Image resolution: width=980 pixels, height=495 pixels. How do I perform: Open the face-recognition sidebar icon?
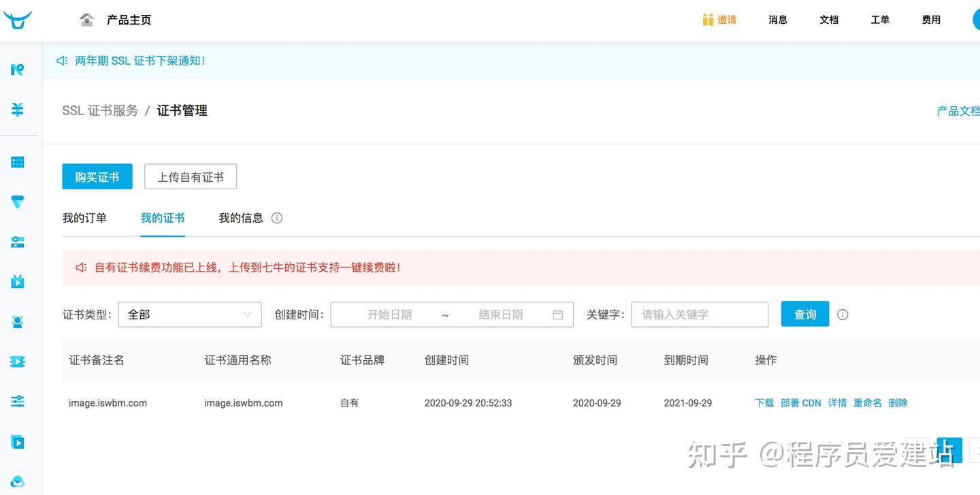(x=18, y=321)
